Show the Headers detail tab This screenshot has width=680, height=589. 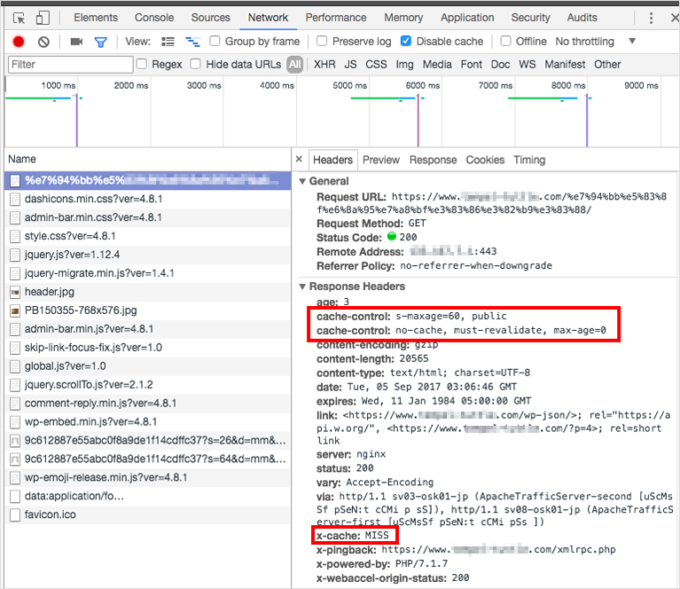coord(333,160)
